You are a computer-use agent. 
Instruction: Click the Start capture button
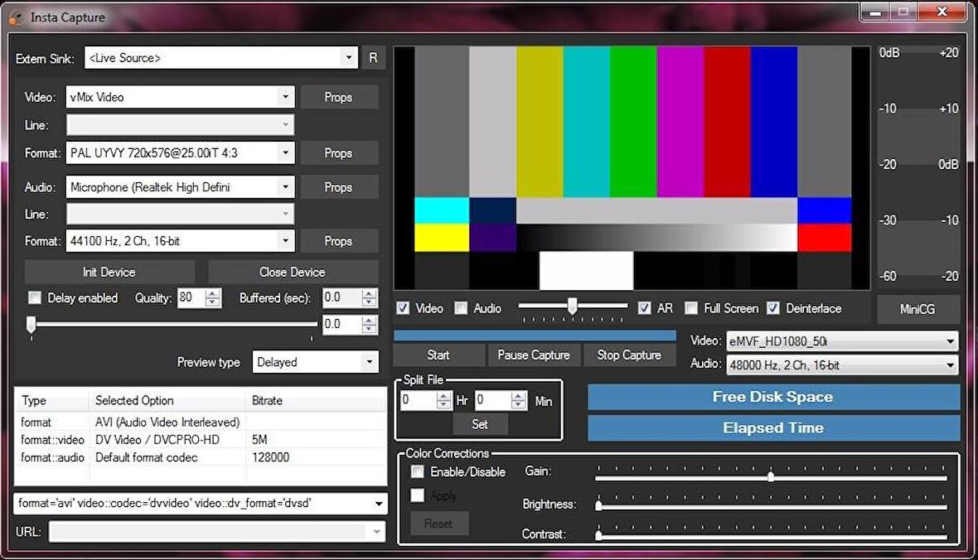pos(438,355)
